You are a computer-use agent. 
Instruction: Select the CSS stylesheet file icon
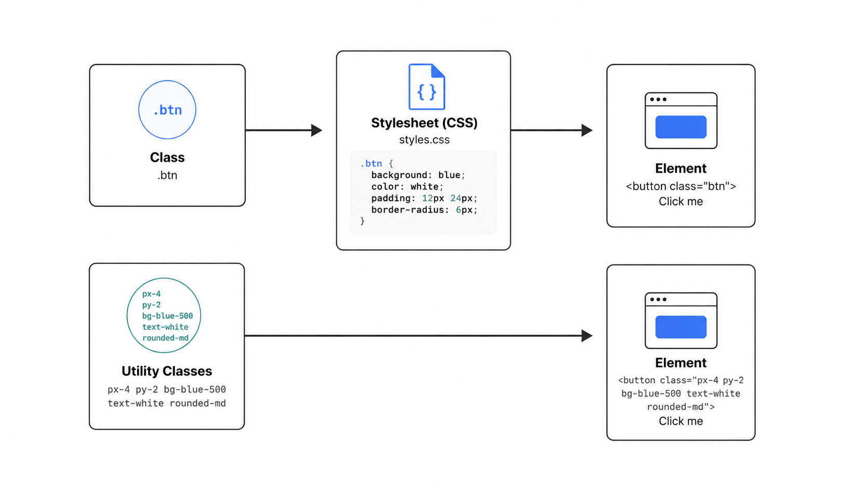[427, 87]
